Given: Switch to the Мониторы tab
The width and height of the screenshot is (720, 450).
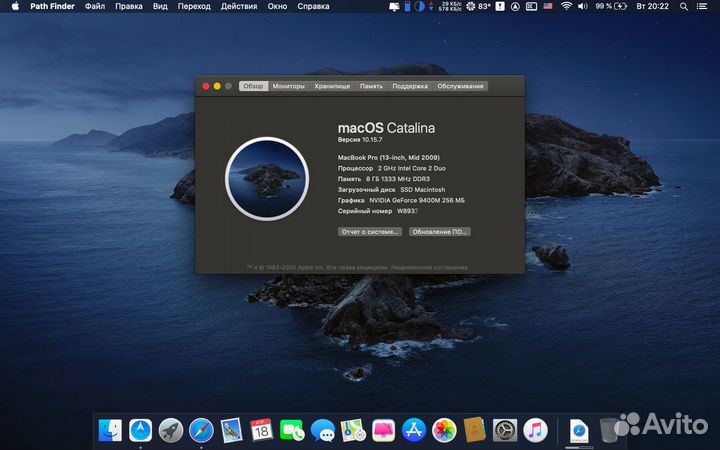Looking at the screenshot, I should (288, 86).
